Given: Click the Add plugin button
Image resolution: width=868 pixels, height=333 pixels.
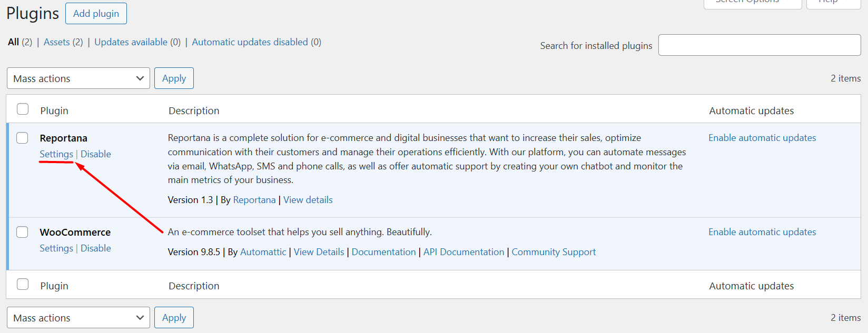Looking at the screenshot, I should click(x=96, y=14).
